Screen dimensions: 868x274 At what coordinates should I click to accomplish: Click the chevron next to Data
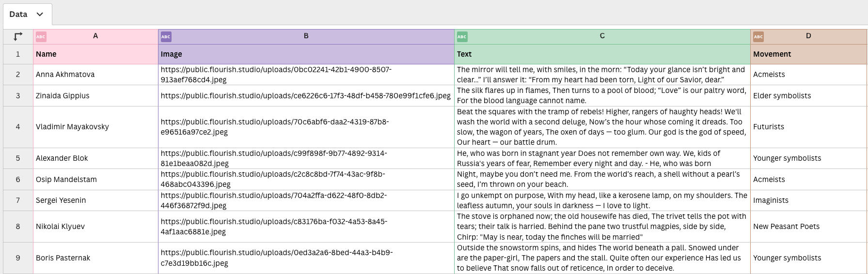pyautogui.click(x=40, y=15)
